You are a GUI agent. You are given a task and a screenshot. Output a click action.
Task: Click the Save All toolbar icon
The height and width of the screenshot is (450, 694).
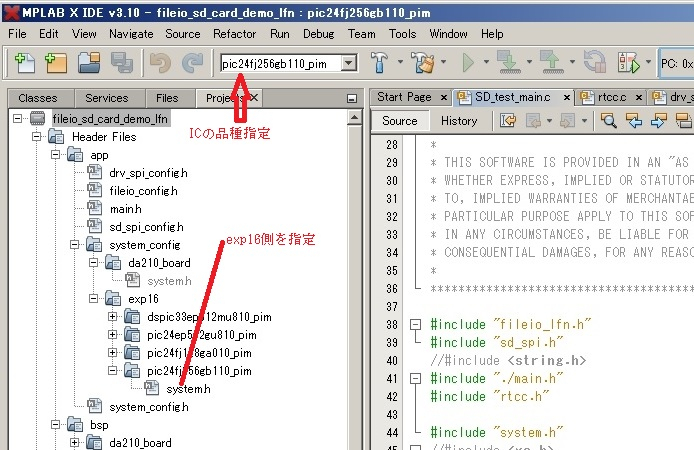click(121, 63)
